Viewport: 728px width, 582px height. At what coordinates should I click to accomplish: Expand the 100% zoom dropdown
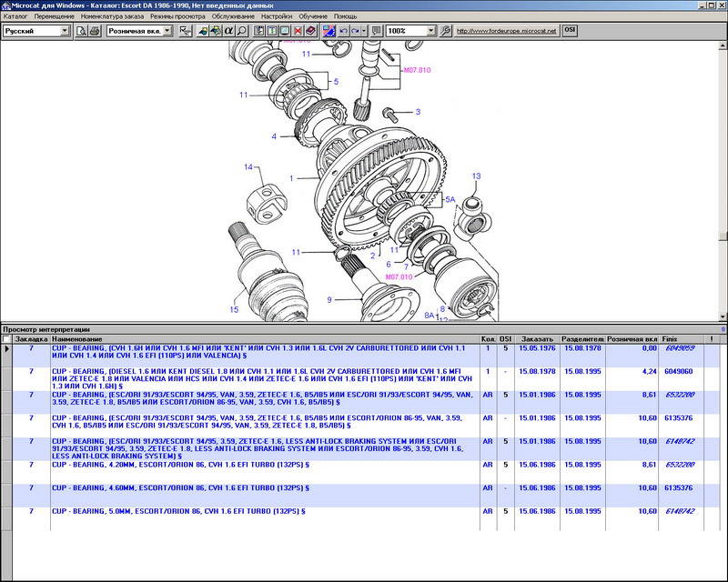click(431, 31)
